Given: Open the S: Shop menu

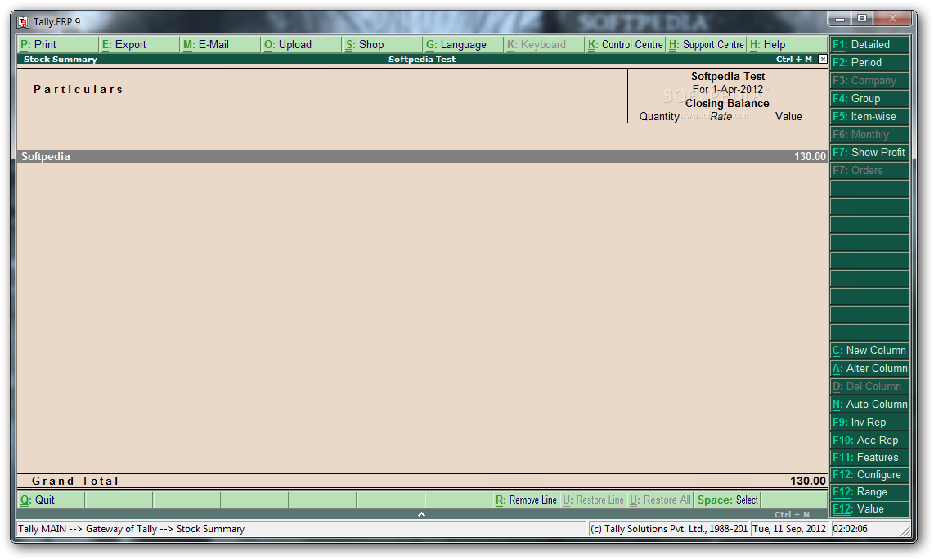Looking at the screenshot, I should pyautogui.click(x=382, y=45).
